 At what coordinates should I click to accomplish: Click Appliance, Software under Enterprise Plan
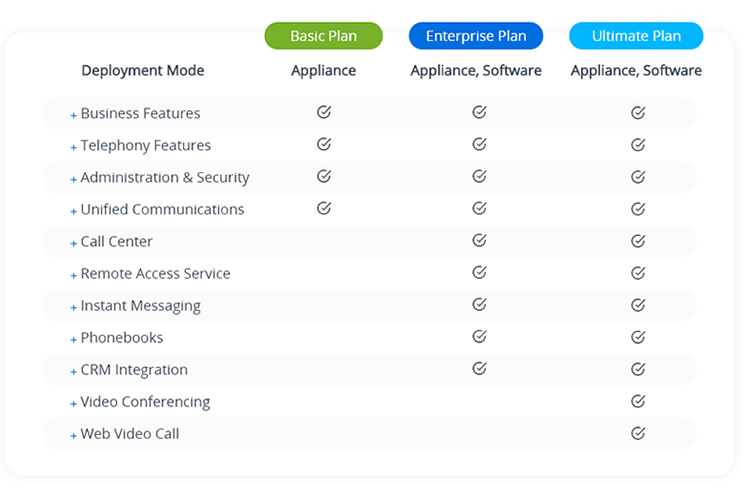click(476, 71)
